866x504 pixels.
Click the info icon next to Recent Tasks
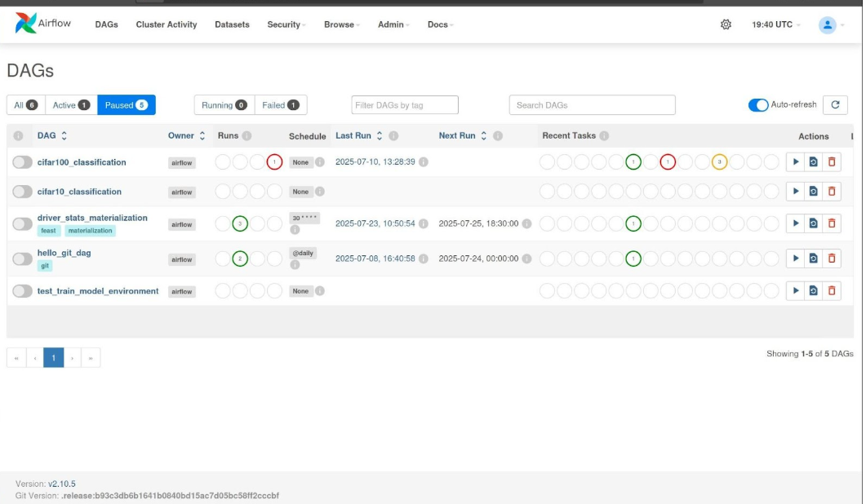pos(604,135)
